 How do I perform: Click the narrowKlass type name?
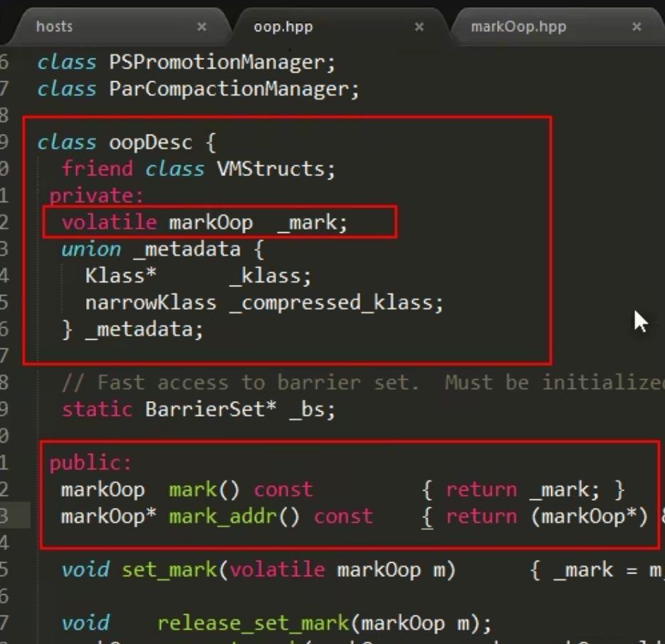coord(150,303)
